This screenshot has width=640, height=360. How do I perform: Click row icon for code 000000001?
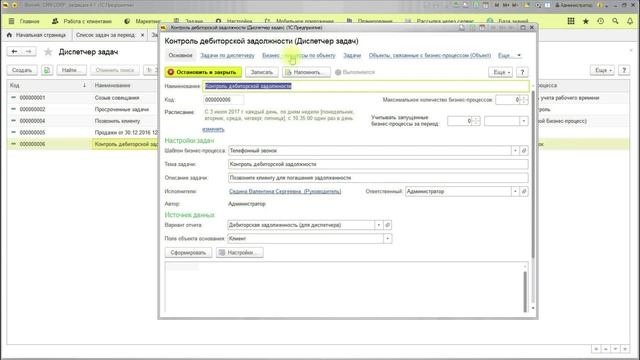coord(13,98)
